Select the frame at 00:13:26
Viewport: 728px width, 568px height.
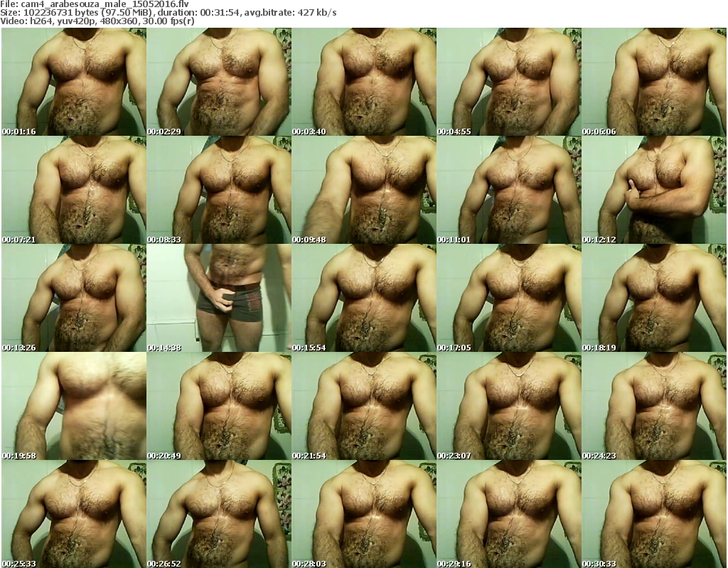(74, 298)
